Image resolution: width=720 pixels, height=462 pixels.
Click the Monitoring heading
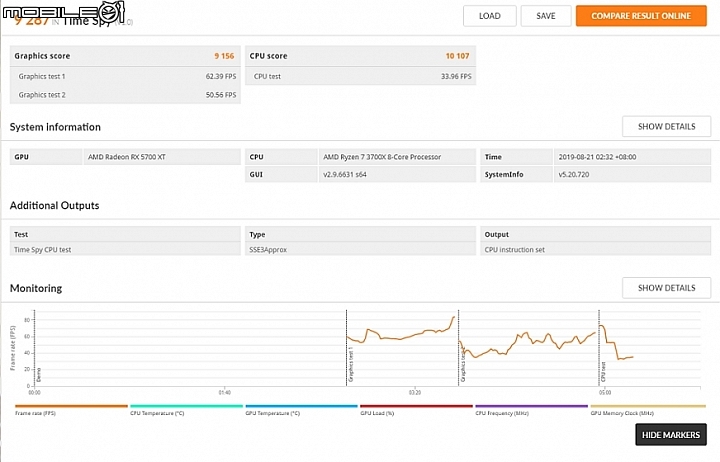(x=36, y=288)
